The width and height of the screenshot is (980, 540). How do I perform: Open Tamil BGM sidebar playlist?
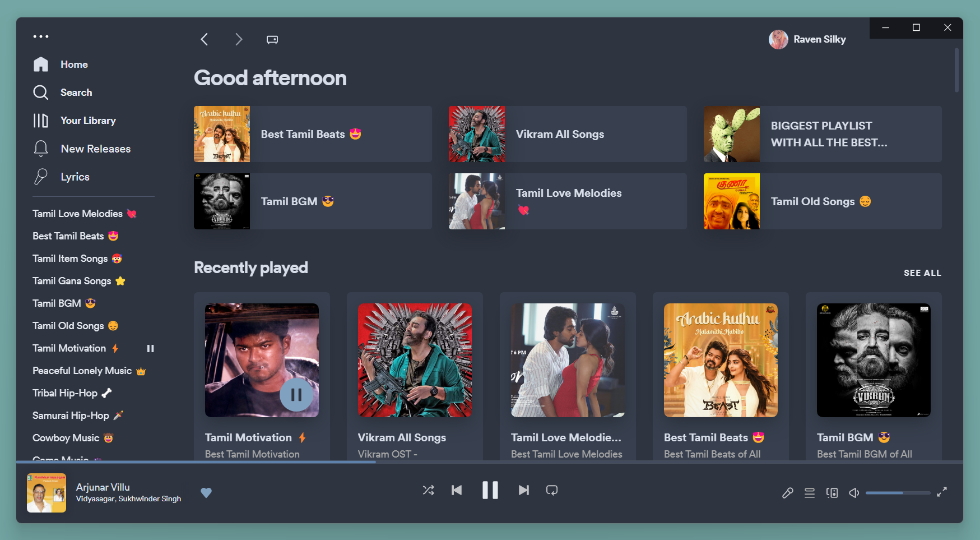coord(64,303)
